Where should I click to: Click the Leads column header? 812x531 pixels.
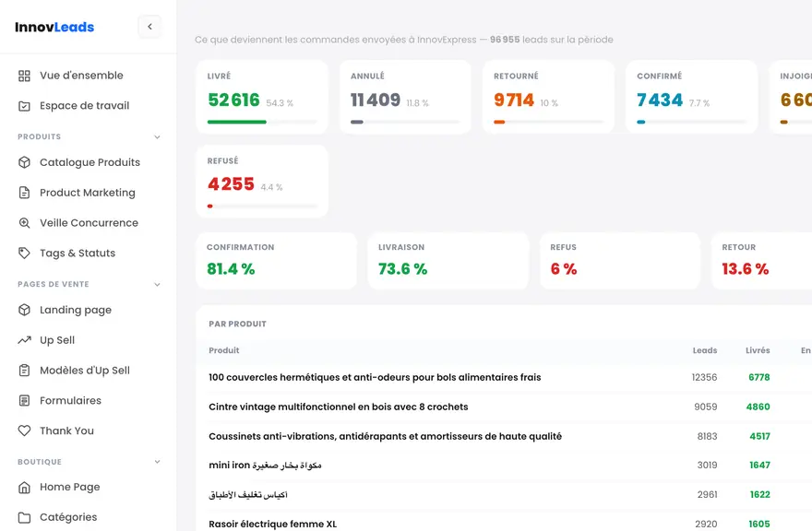(705, 350)
